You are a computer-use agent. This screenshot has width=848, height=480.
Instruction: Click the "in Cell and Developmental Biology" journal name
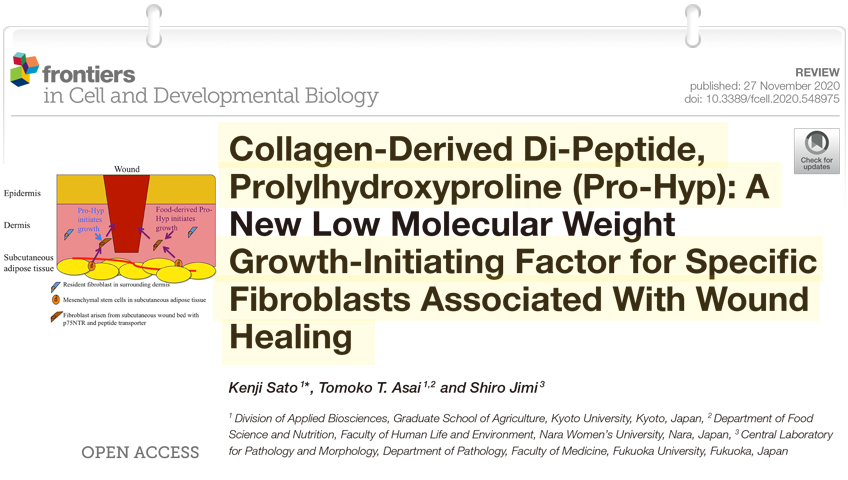coord(210,97)
